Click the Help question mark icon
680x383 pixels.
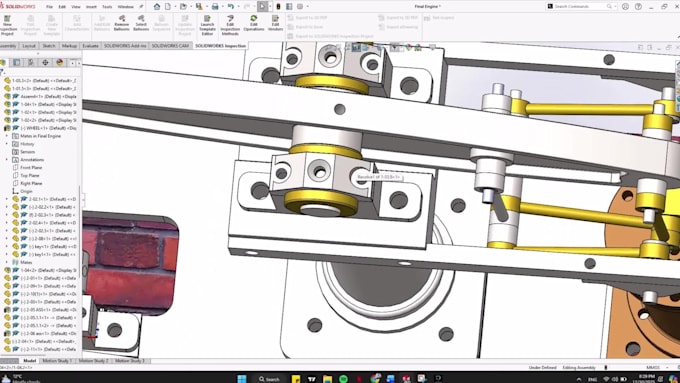point(638,7)
